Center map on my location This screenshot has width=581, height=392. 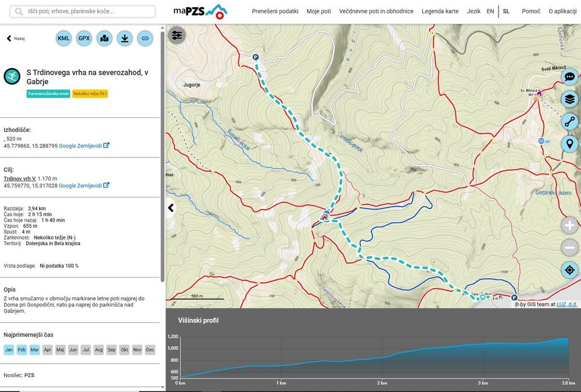click(x=569, y=270)
